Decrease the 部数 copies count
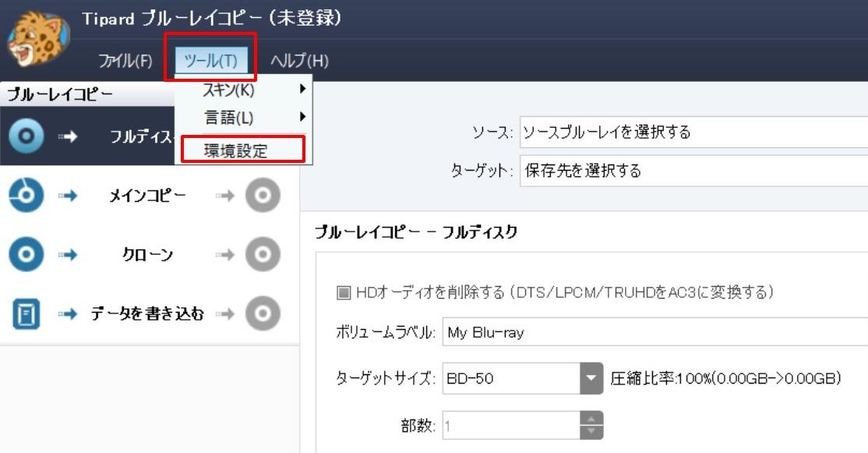The width and height of the screenshot is (868, 453). pos(591,432)
